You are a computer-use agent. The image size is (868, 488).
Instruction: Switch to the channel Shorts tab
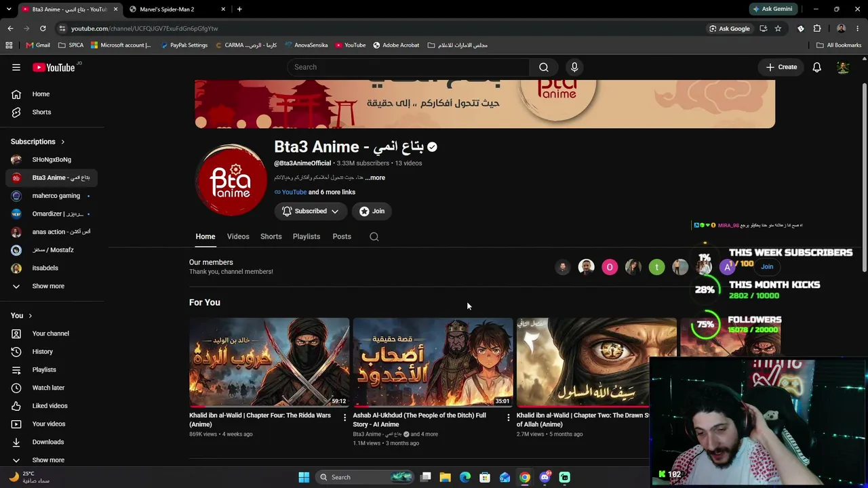pyautogui.click(x=271, y=237)
